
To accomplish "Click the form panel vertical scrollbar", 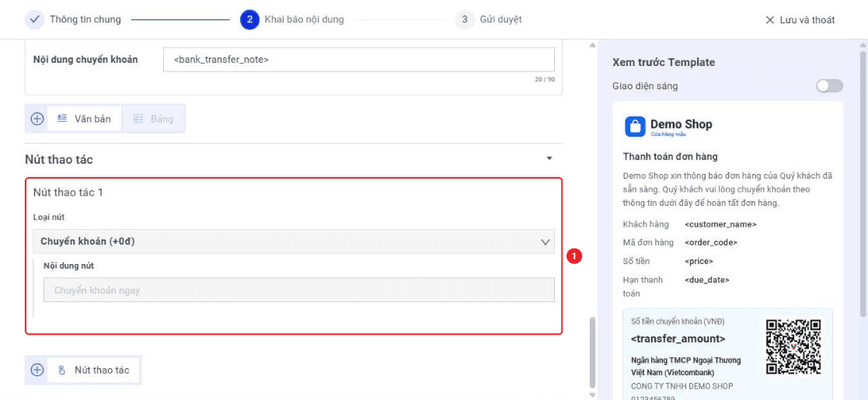I will (593, 353).
